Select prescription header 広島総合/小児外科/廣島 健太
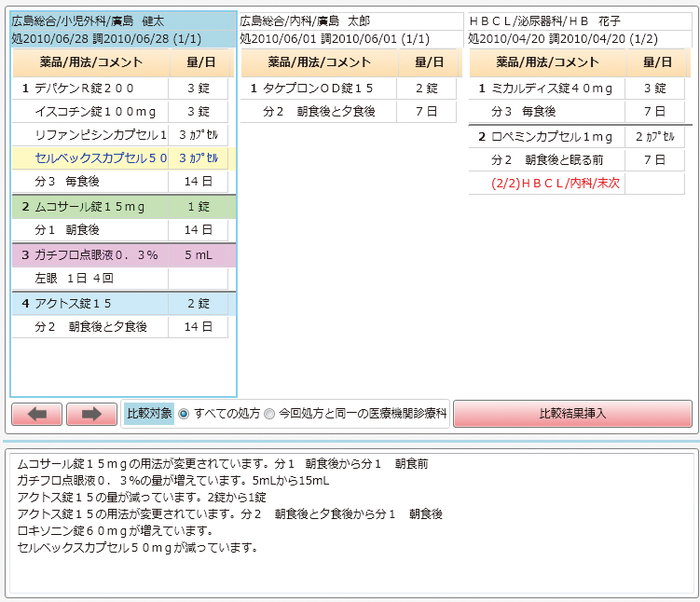The height and width of the screenshot is (602, 700). coord(123,21)
